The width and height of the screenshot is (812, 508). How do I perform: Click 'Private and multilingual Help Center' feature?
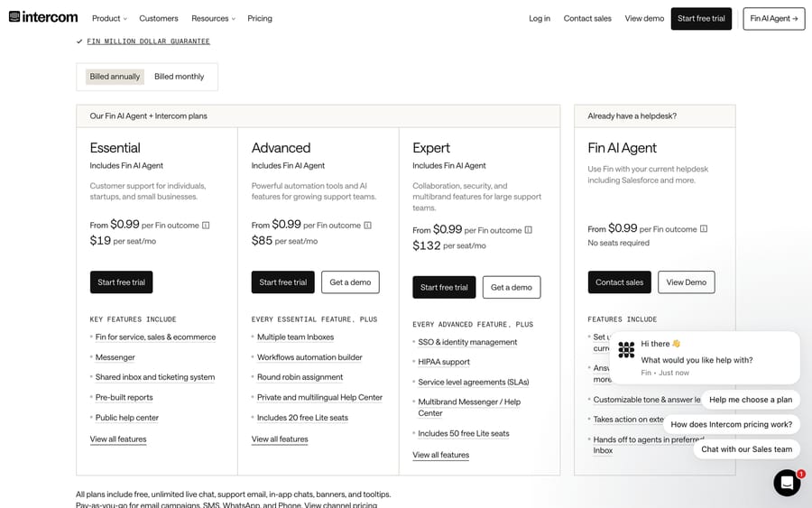pyautogui.click(x=319, y=397)
